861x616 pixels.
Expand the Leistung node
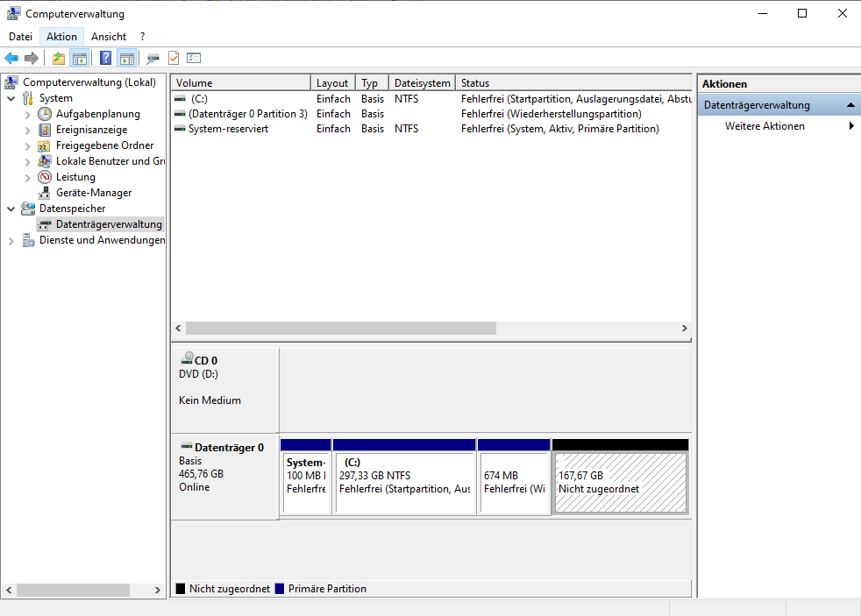click(27, 178)
